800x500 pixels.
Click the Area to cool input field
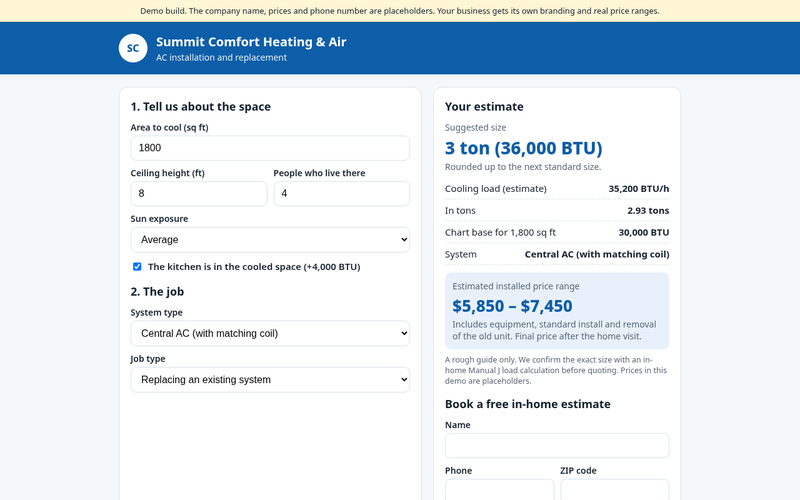coord(270,148)
